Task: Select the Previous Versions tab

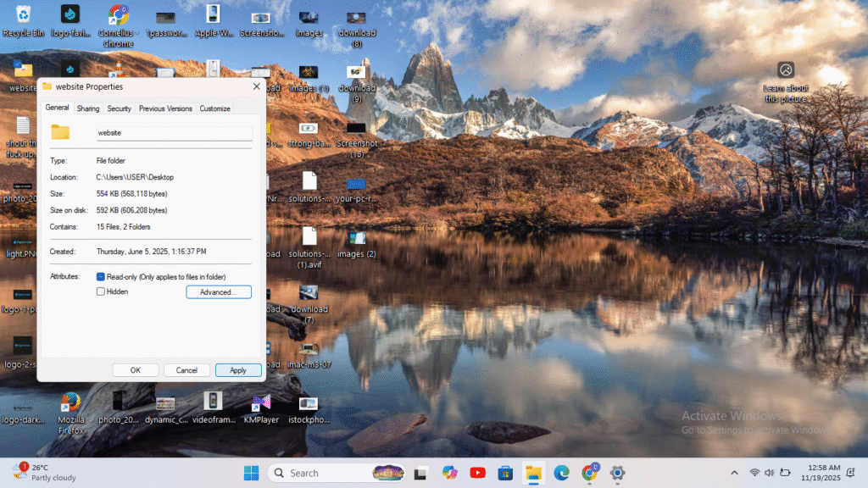Action: tap(165, 108)
